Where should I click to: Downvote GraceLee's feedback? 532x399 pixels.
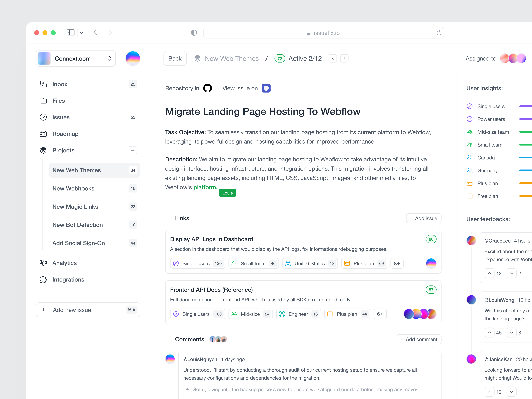click(512, 273)
